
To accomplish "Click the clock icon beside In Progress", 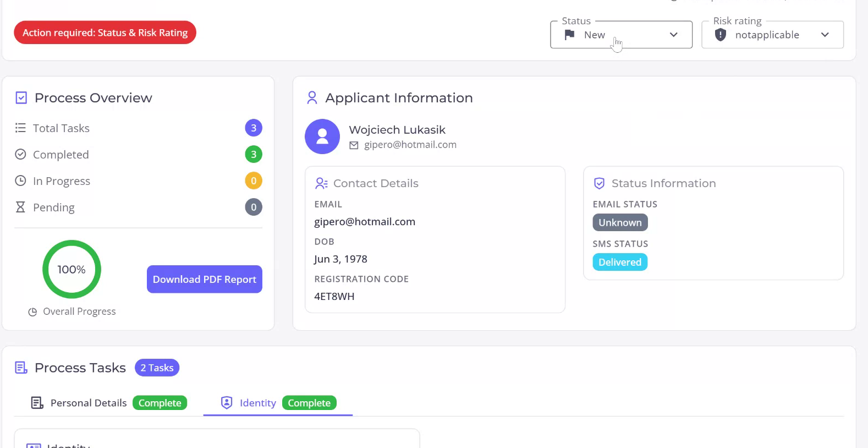I will [20, 181].
